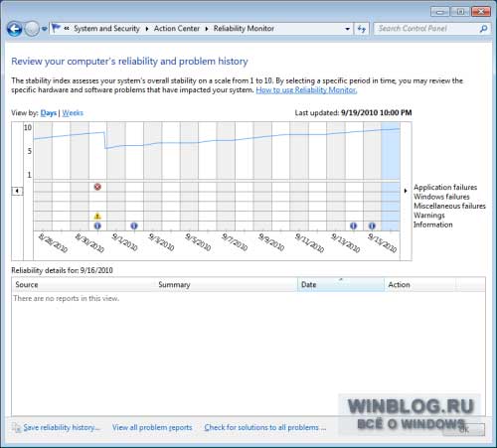
Task: Click the Windows failures legend label
Action: pos(441,197)
